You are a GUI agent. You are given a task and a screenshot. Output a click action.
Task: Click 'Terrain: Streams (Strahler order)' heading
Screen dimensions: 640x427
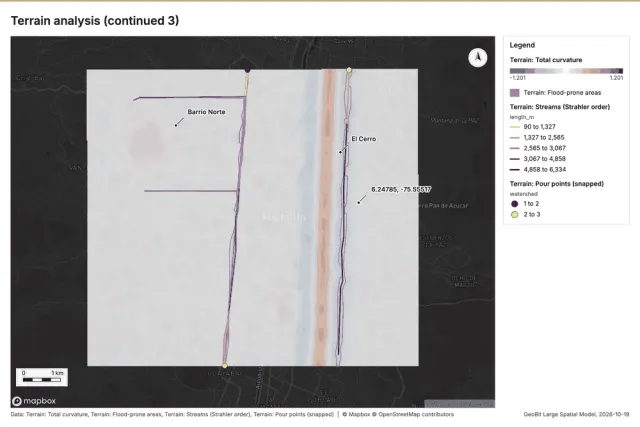tap(560, 107)
